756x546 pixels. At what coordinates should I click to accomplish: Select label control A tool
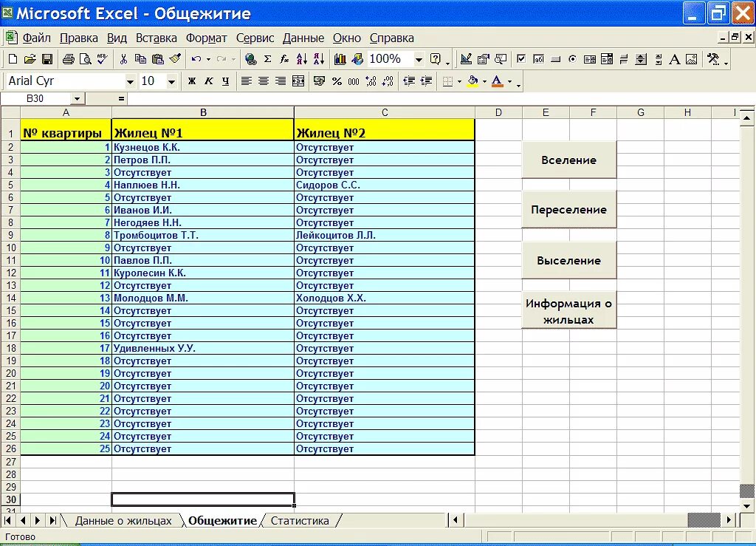click(x=675, y=59)
